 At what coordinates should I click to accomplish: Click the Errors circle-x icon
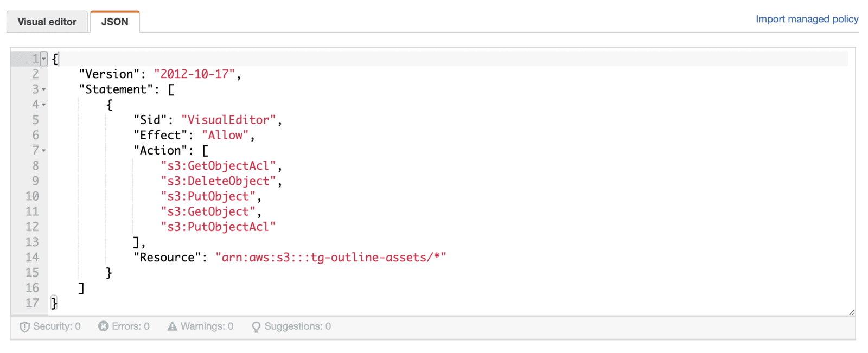(x=103, y=326)
